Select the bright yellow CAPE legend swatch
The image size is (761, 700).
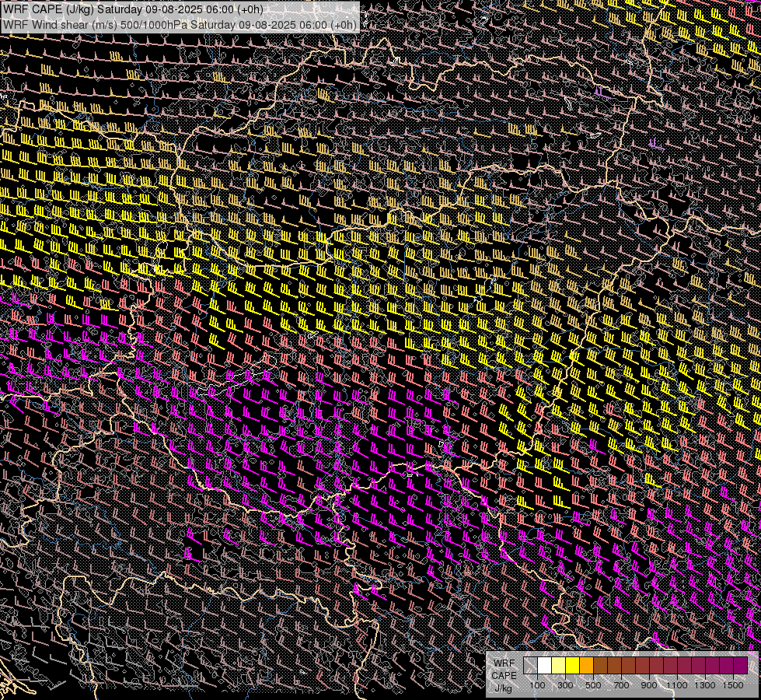coord(573,666)
